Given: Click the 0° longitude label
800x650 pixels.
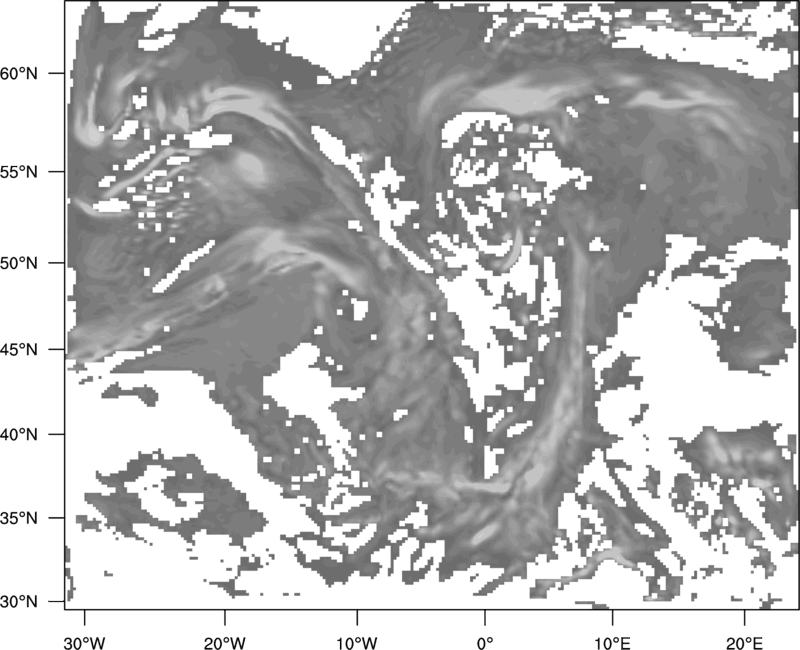Looking at the screenshot, I should point(485,643).
